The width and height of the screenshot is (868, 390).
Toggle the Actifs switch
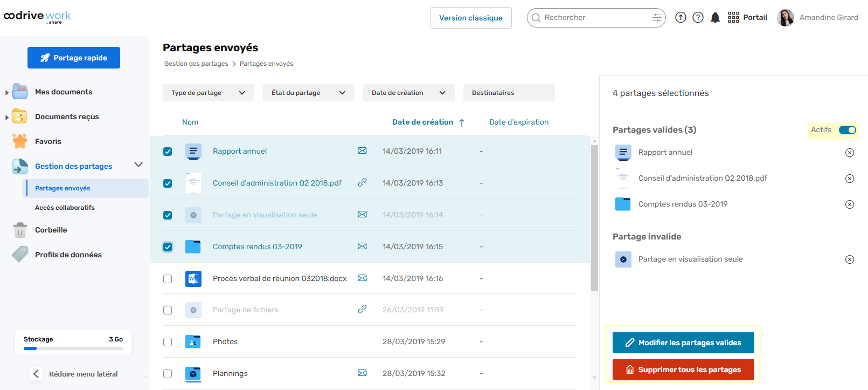click(847, 130)
